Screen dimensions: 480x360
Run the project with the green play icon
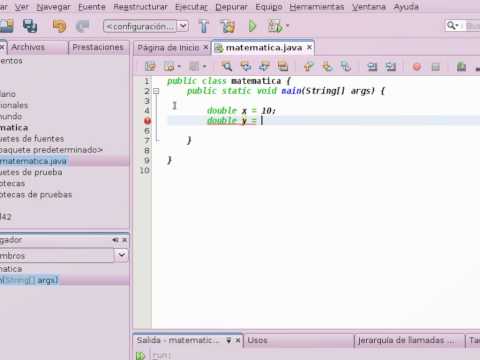click(x=252, y=26)
